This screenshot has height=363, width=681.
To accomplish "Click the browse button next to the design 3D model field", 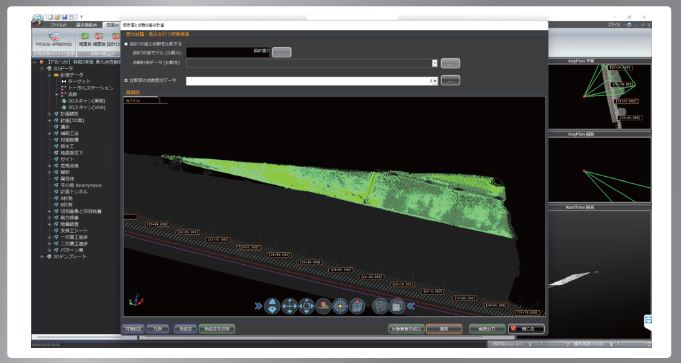I will tap(281, 53).
